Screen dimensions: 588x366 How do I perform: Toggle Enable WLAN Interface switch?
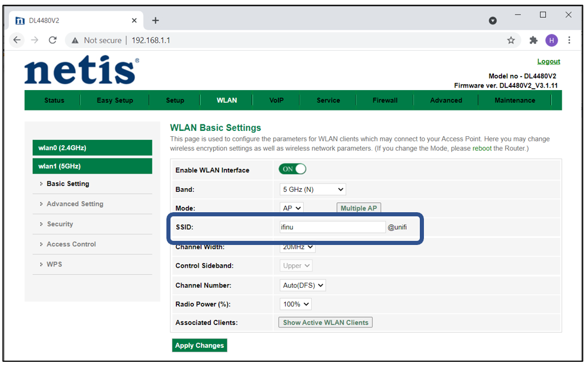click(292, 169)
